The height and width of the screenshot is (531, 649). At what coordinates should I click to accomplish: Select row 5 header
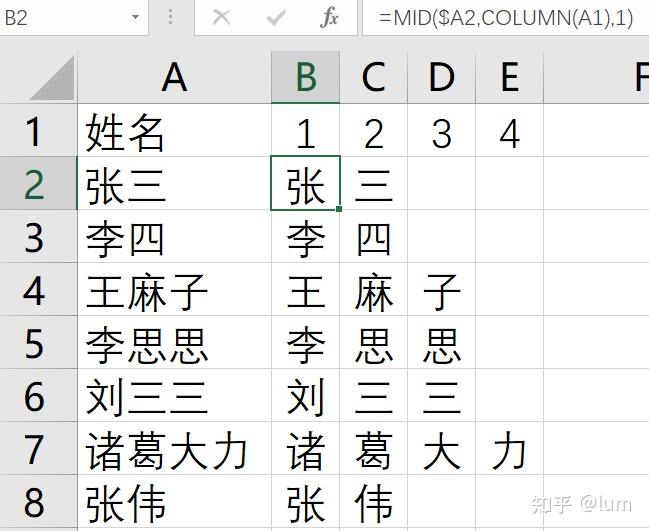pos(38,342)
